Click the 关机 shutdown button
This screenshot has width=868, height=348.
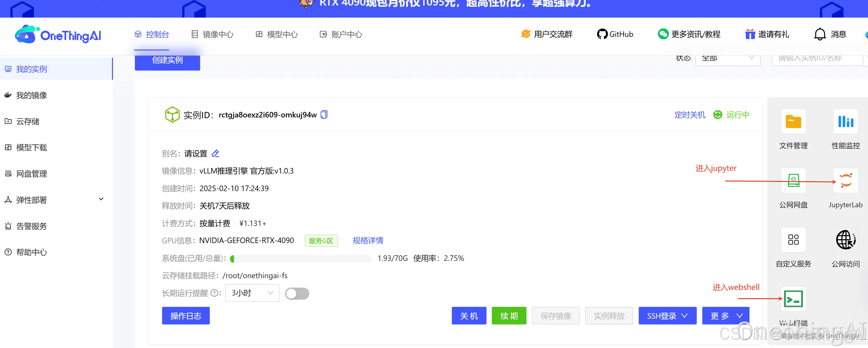click(x=469, y=316)
